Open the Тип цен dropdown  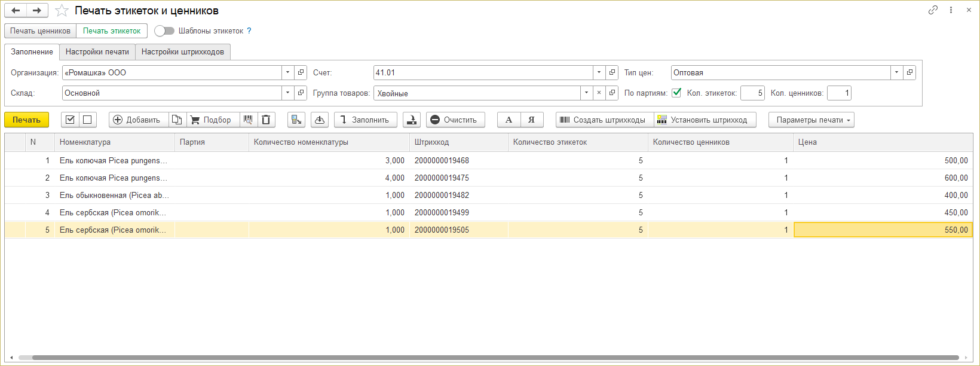point(896,72)
